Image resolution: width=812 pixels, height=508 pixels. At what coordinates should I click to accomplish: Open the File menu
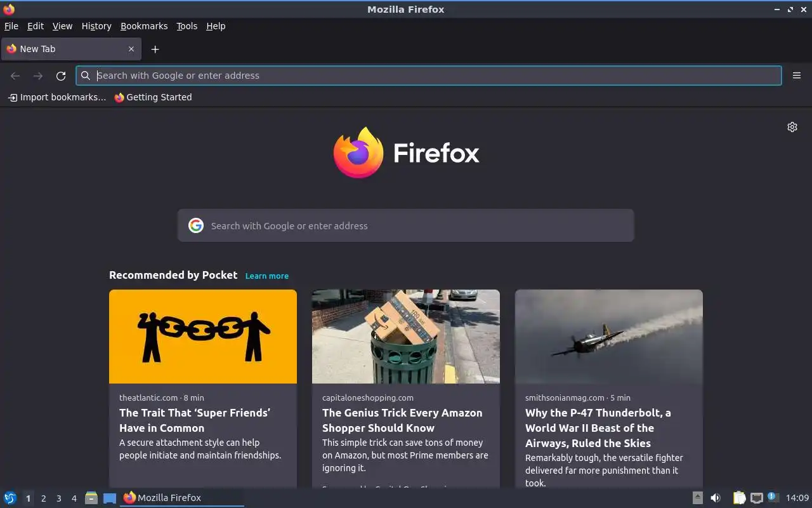coord(11,26)
